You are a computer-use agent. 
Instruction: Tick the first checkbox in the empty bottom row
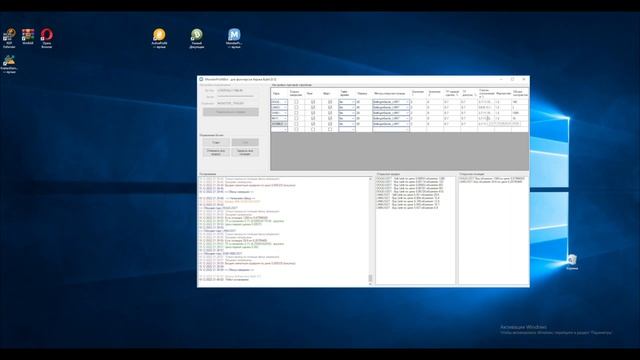(296, 129)
